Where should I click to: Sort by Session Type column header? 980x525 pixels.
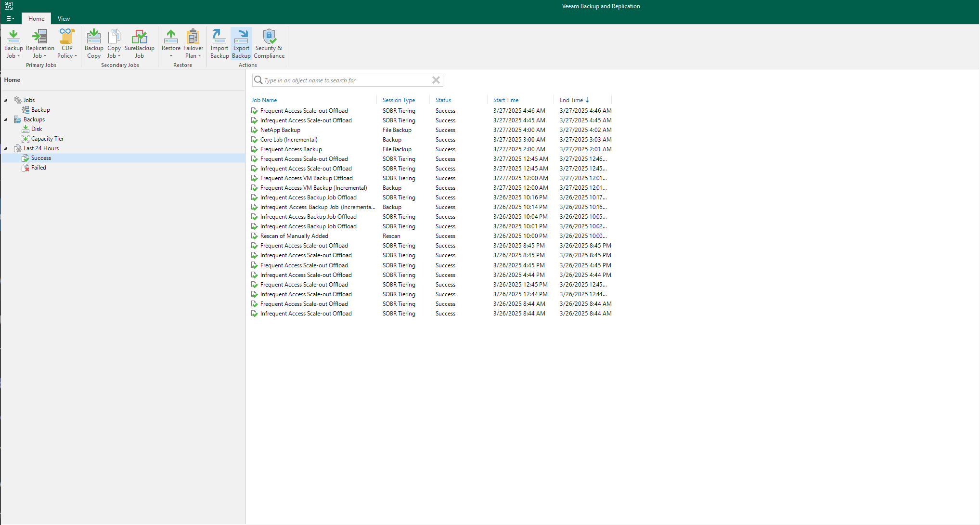[x=399, y=100]
